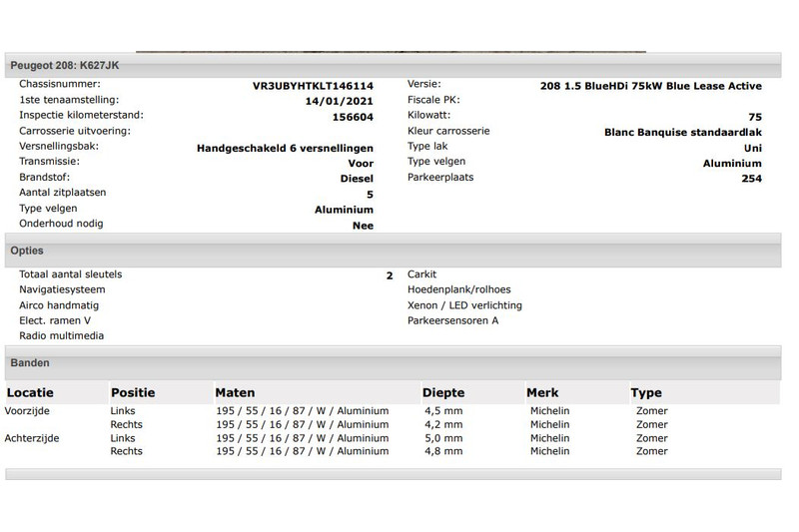Click the date 14/01/2021 value
This screenshot has width=799, height=532.
[x=339, y=101]
